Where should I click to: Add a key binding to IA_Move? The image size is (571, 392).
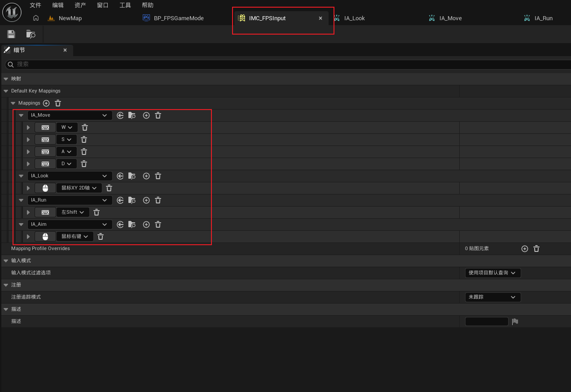(146, 115)
